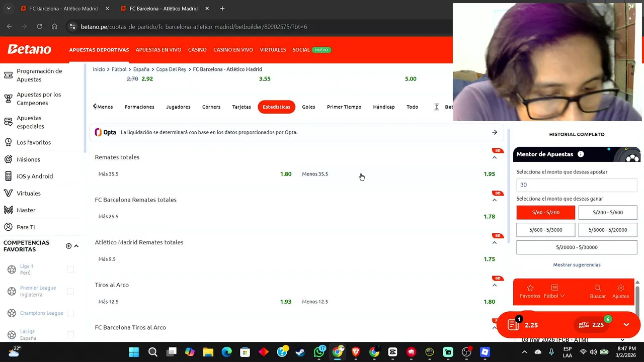
Task: Check the Champions League checkbox
Action: [x=70, y=313]
